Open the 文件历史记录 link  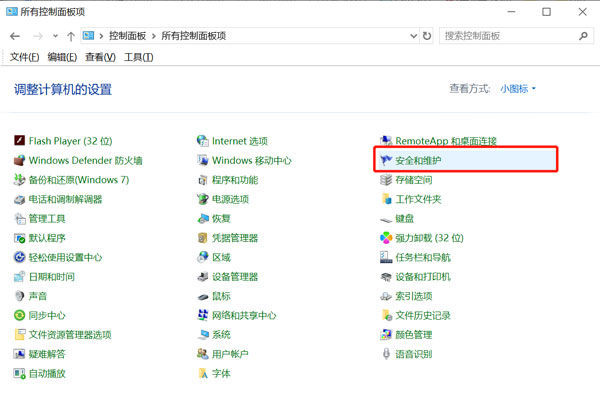click(423, 315)
